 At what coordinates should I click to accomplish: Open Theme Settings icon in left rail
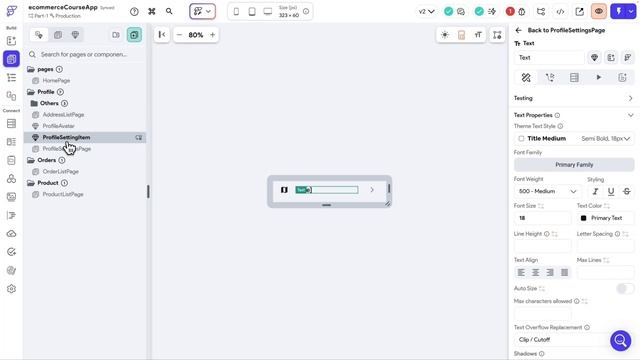coord(11,270)
